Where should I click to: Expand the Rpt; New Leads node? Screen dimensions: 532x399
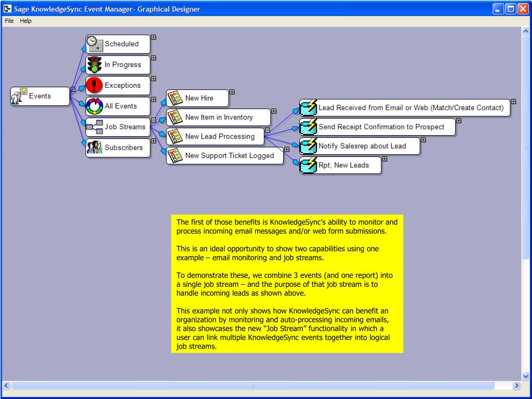pos(384,159)
